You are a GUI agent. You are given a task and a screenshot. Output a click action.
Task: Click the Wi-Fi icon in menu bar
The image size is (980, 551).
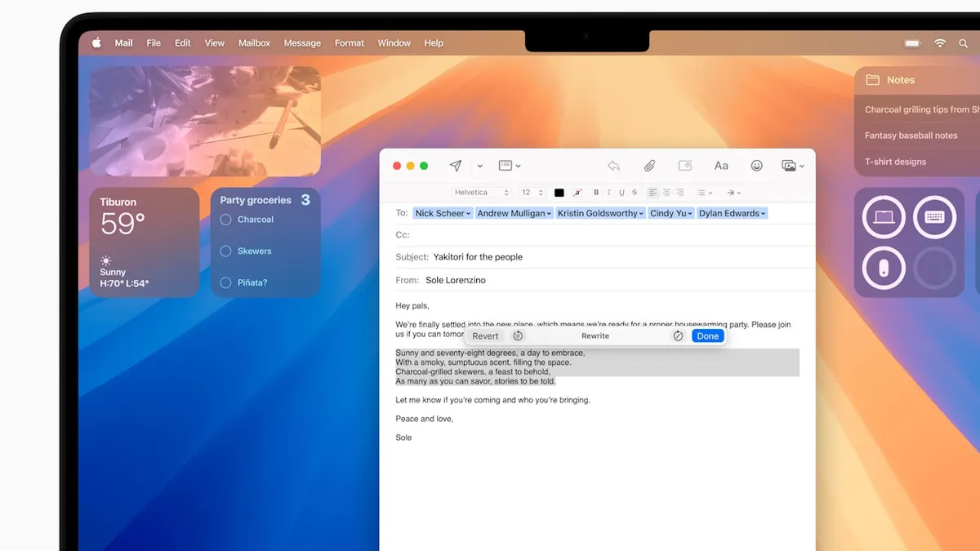pos(940,43)
